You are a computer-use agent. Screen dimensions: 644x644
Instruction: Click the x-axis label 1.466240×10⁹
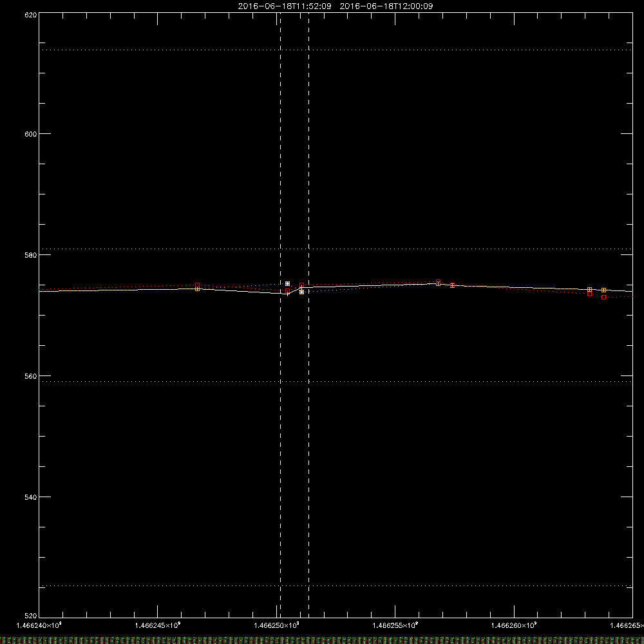click(x=39, y=625)
